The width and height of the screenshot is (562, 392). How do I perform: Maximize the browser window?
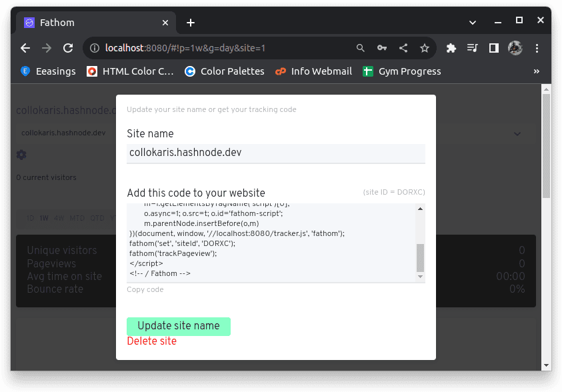tap(519, 20)
